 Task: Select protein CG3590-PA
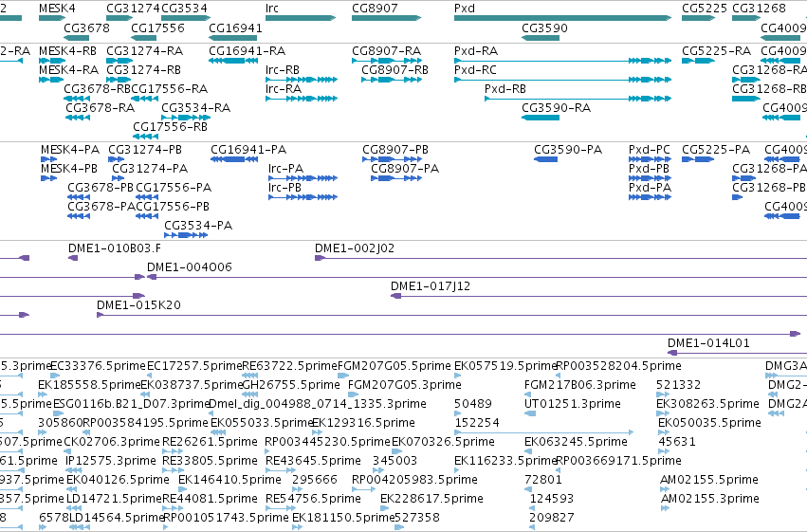pos(568,150)
